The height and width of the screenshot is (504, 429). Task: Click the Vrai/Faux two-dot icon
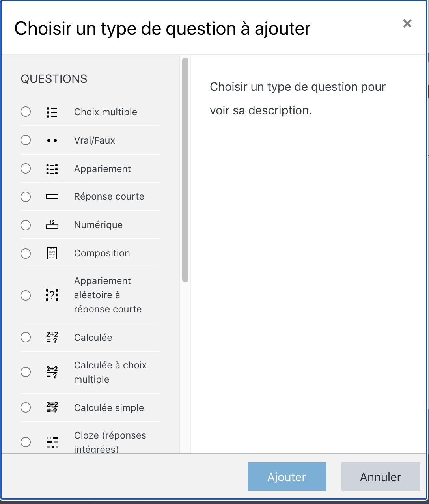tap(52, 140)
